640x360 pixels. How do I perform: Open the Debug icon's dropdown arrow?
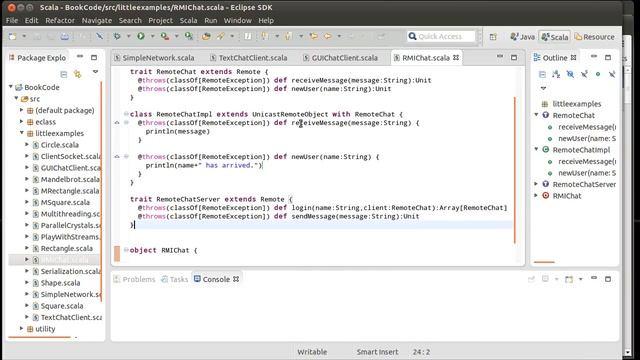128,37
